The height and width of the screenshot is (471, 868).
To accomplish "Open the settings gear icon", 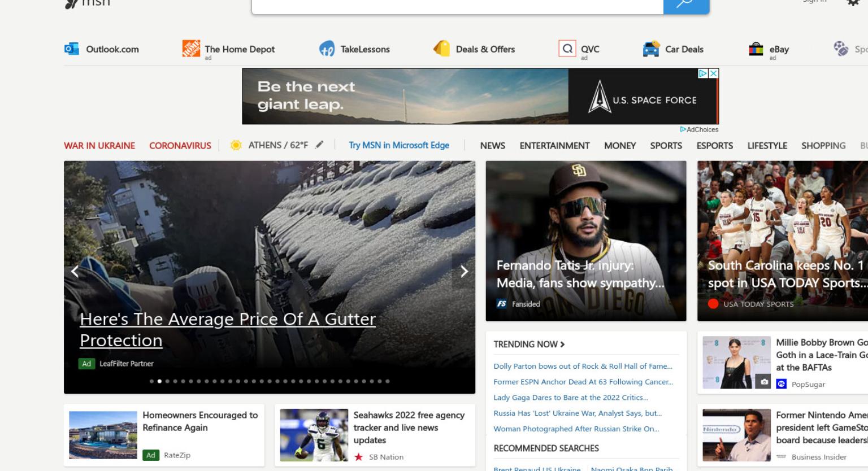I will pyautogui.click(x=853, y=3).
